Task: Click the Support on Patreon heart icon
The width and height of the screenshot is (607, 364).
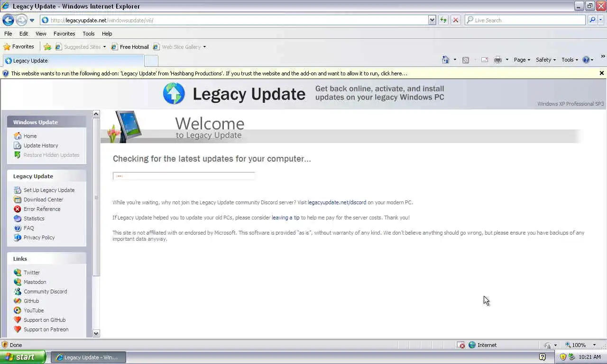Action: (x=18, y=329)
